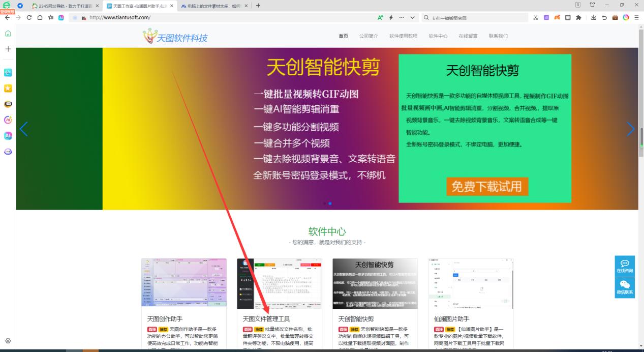Open the browser hamburger main menu
This screenshot has height=352, width=644.
click(636, 17)
